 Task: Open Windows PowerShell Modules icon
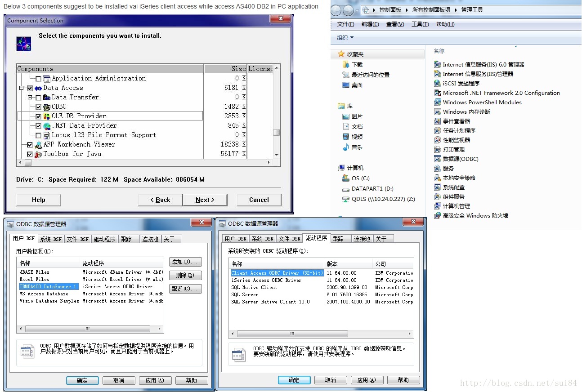click(x=437, y=102)
